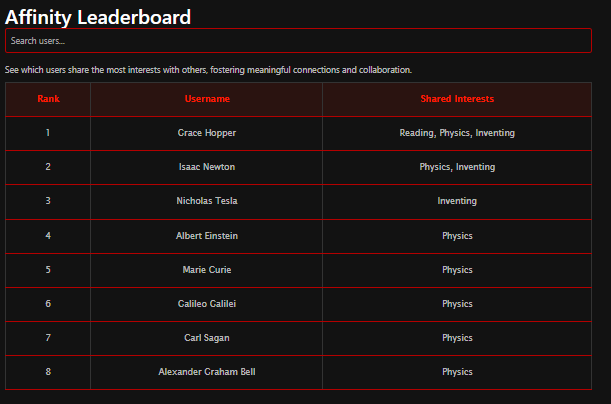
Task: Click the Marie Curie username cell
Action: point(207,270)
